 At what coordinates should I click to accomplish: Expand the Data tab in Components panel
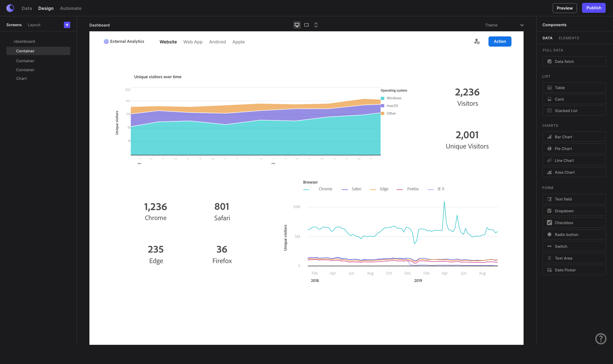(x=547, y=38)
